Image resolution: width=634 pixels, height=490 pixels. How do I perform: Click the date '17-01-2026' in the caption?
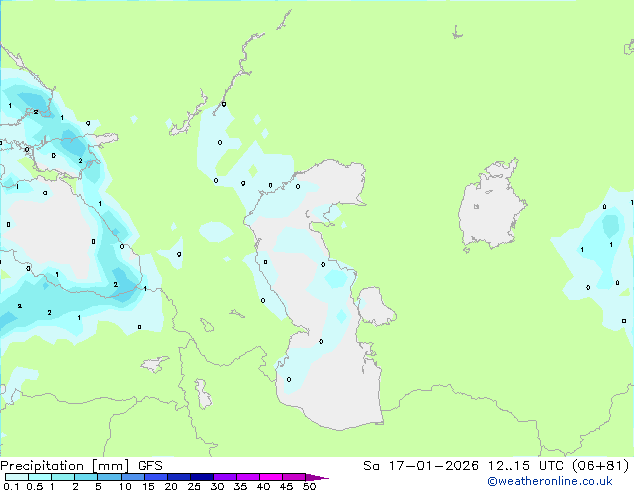click(433, 466)
